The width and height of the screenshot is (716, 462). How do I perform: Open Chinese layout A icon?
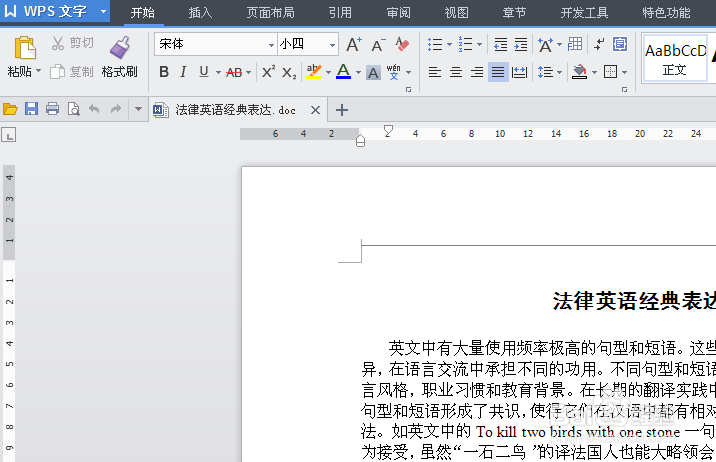[x=545, y=45]
